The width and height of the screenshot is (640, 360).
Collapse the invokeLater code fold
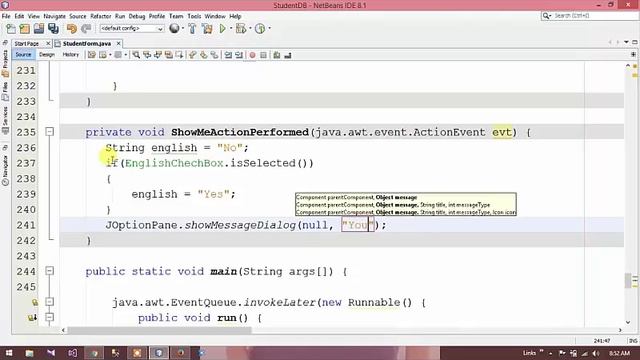(x=49, y=302)
